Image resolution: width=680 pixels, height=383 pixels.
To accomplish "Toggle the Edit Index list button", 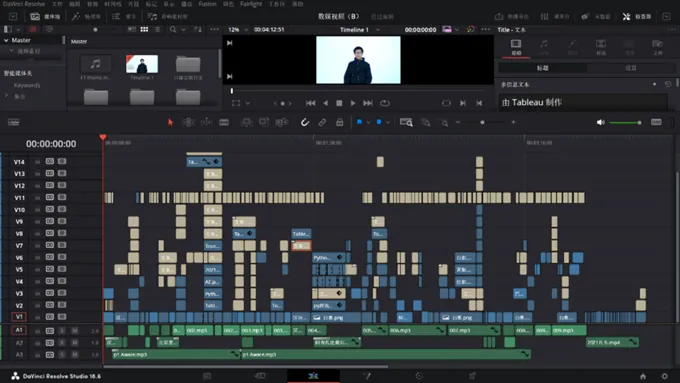I will pyautogui.click(x=124, y=16).
